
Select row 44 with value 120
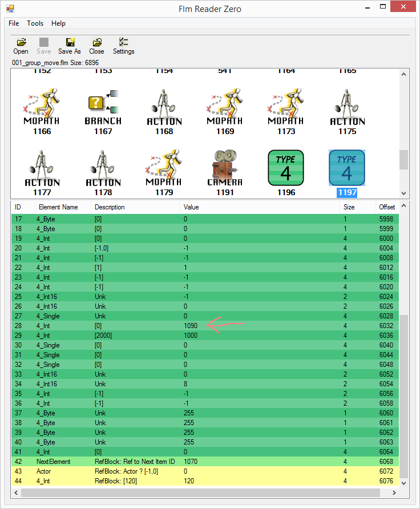(x=205, y=481)
